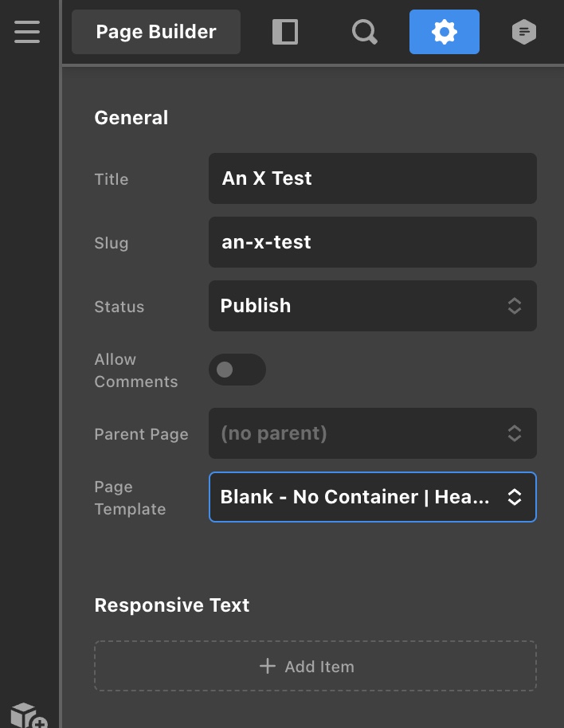Open the hamburger menu icon
The width and height of the screenshot is (564, 728).
click(x=27, y=32)
